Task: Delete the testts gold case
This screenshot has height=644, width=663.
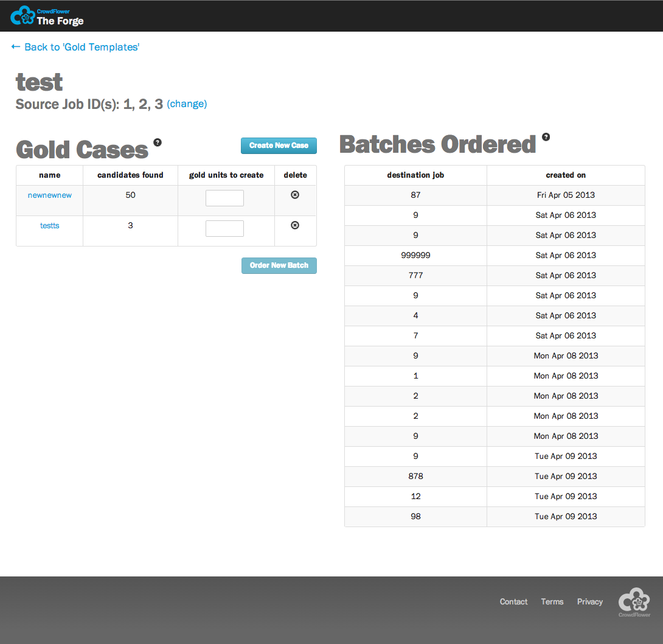Action: [295, 225]
